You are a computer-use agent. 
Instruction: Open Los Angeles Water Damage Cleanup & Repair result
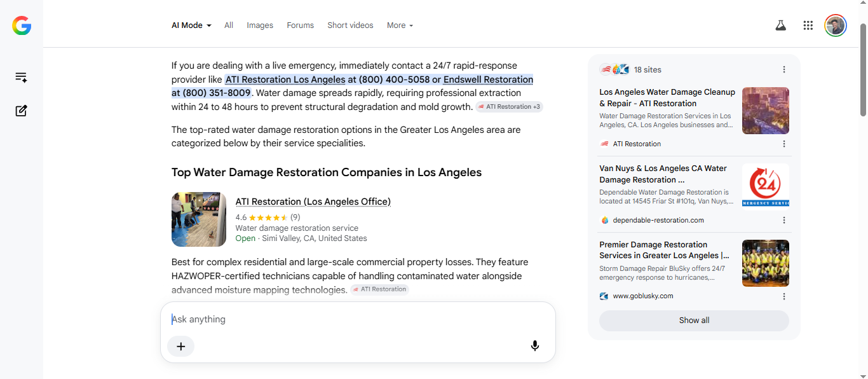click(667, 98)
